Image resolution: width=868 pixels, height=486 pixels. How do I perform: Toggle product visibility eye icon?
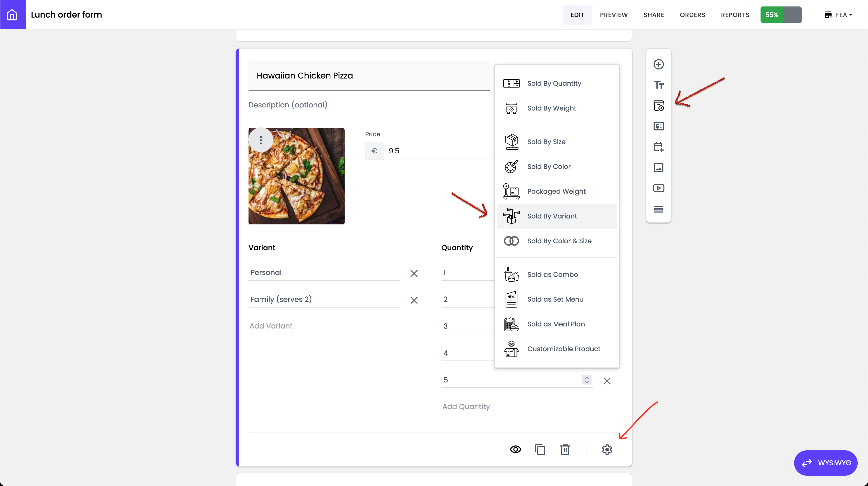(x=515, y=449)
